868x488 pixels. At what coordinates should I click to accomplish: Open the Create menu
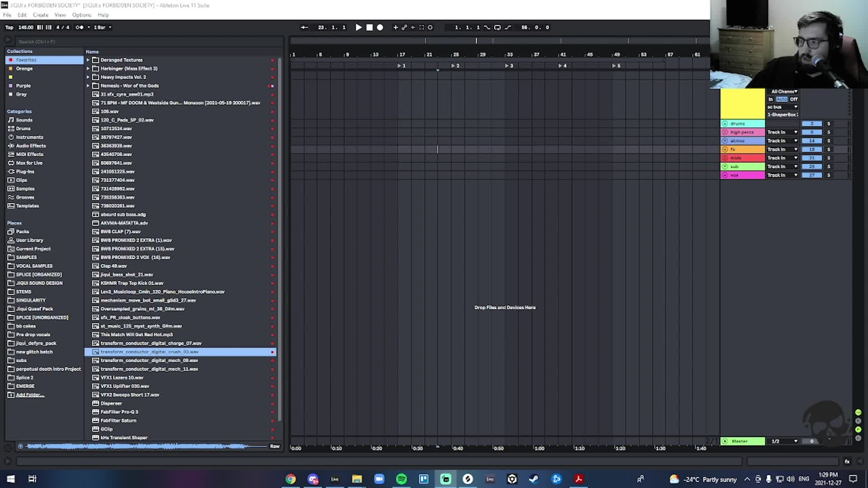(x=41, y=15)
